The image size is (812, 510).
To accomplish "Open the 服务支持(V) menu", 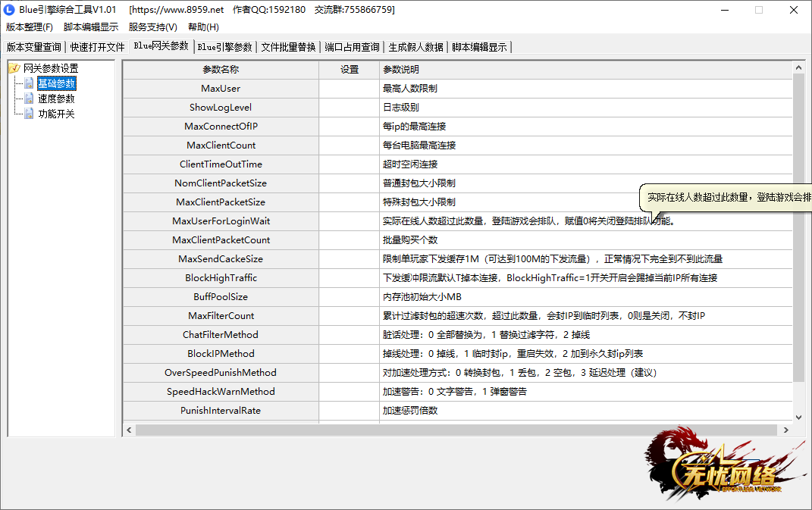I will pos(152,27).
